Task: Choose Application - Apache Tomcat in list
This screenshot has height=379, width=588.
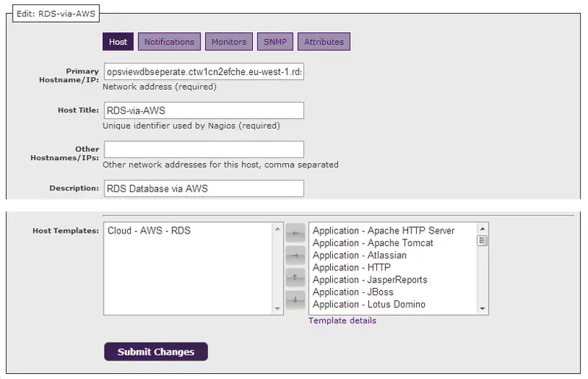Action: tap(373, 243)
